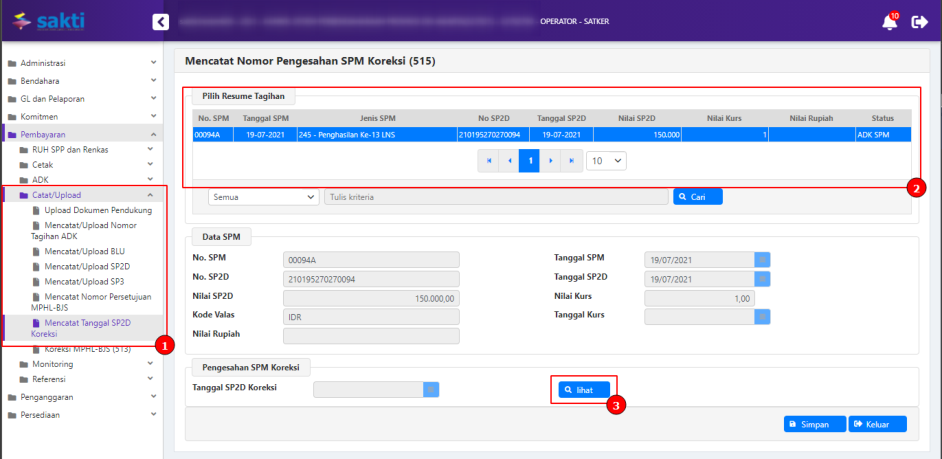Expand the Administrasi menu
The width and height of the screenshot is (942, 459).
(x=80, y=63)
